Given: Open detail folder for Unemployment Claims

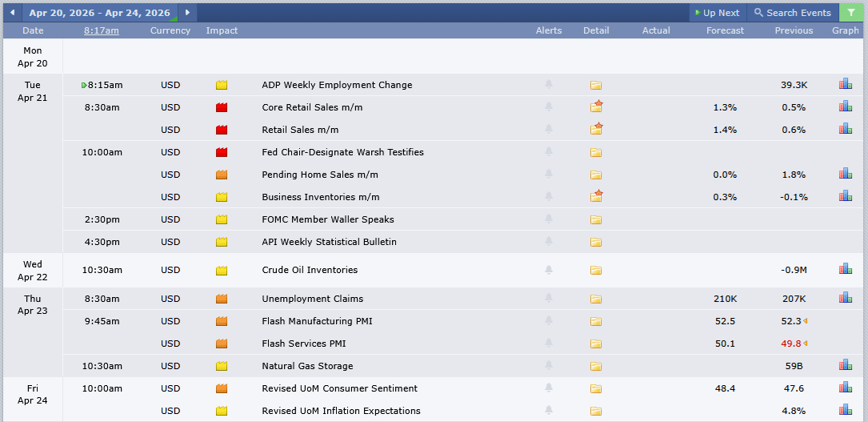Looking at the screenshot, I should (x=596, y=299).
